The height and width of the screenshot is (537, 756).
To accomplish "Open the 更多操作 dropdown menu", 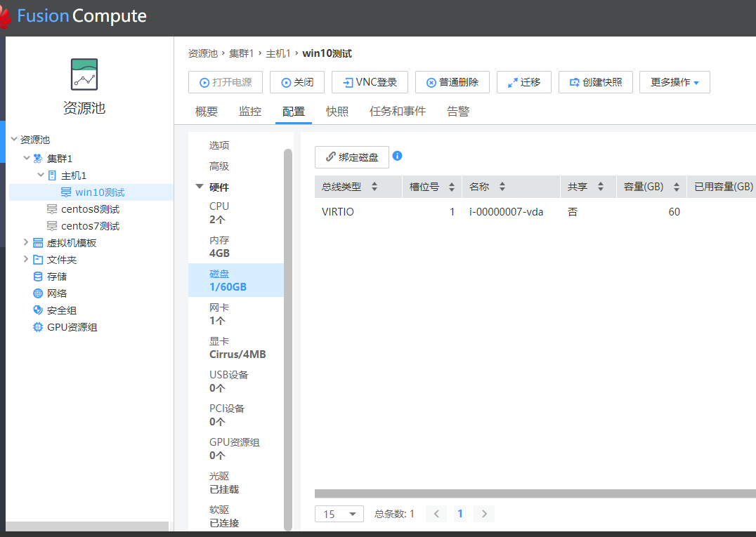I will pos(674,81).
